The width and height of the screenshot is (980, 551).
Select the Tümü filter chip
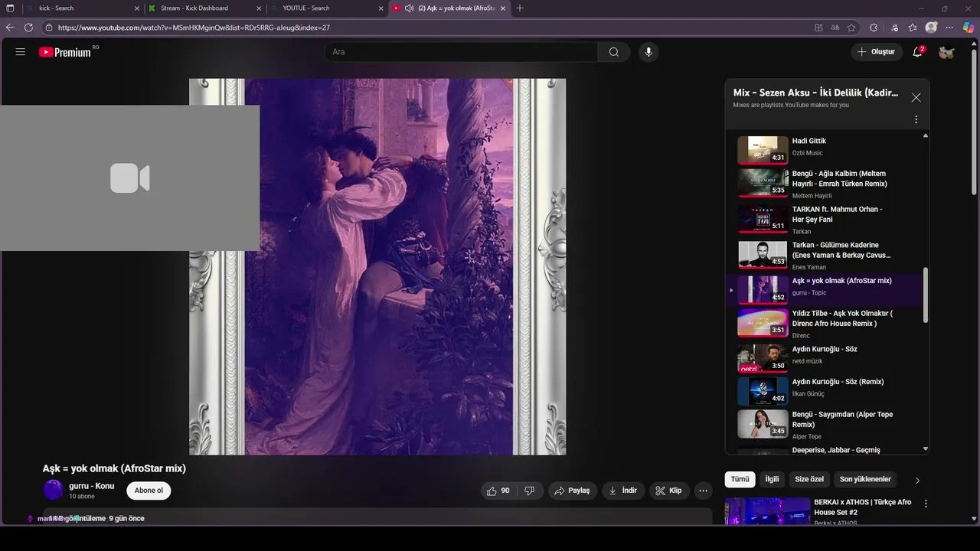[x=740, y=479]
